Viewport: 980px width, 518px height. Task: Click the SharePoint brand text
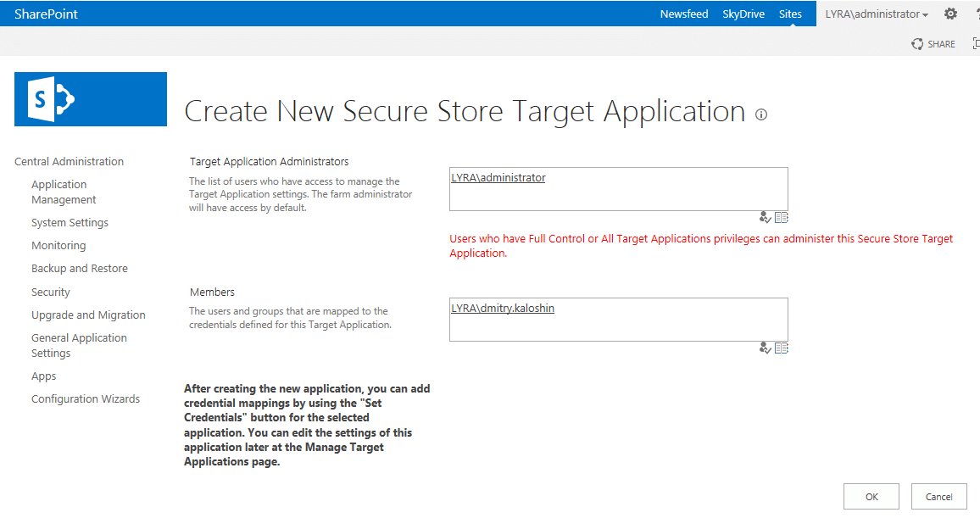[x=47, y=14]
